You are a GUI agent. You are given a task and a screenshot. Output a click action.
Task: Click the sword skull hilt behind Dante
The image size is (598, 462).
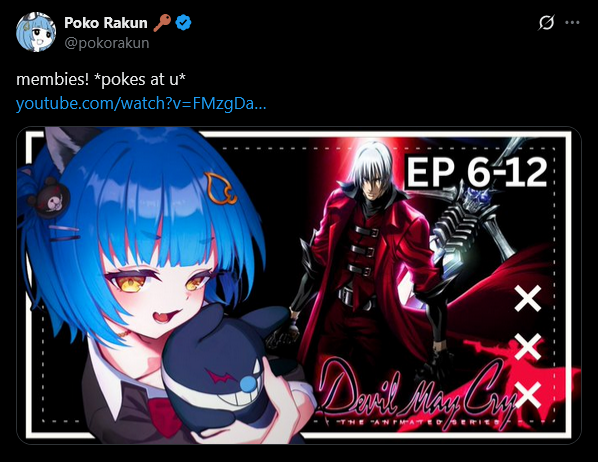(473, 201)
